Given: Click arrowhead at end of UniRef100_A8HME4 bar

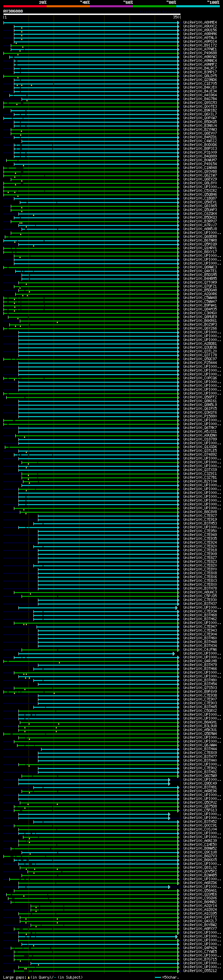Looking at the screenshot, I should pyautogui.click(x=178, y=23).
